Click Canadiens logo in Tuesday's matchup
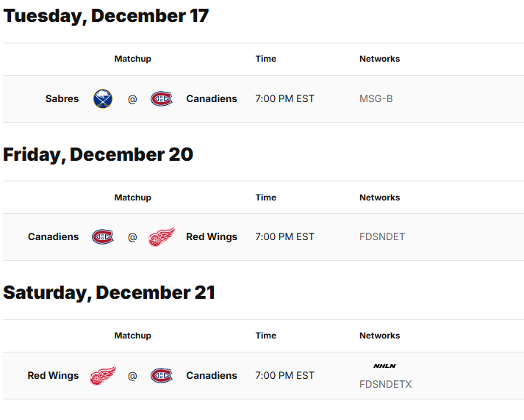Image resolution: width=524 pixels, height=420 pixels. 162,99
